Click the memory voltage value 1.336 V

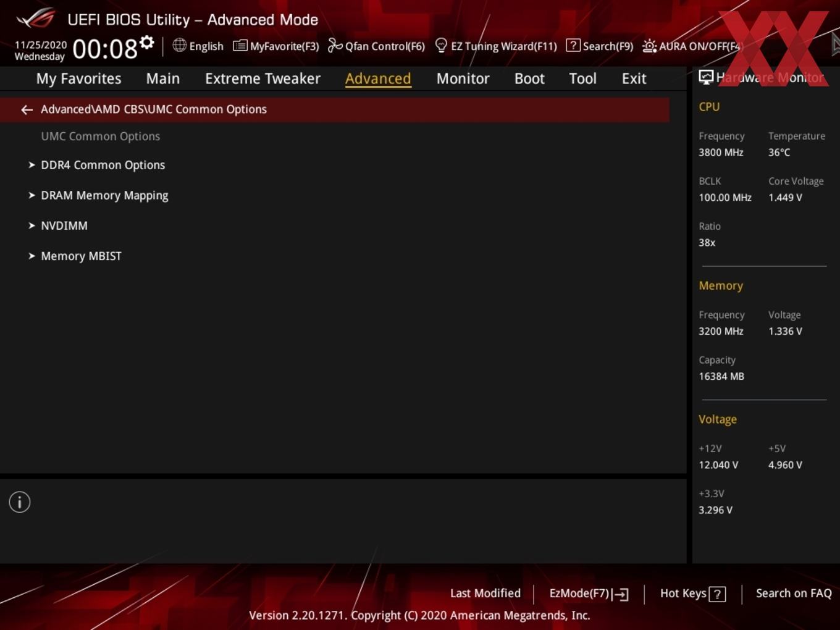(785, 331)
